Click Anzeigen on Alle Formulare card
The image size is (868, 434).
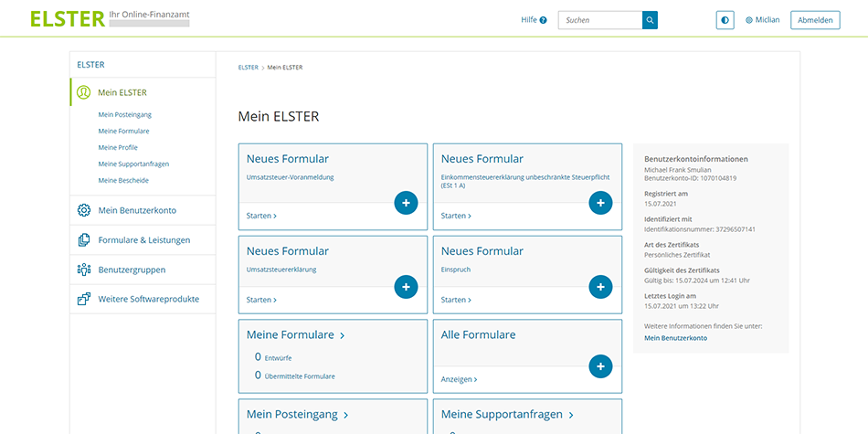point(459,380)
